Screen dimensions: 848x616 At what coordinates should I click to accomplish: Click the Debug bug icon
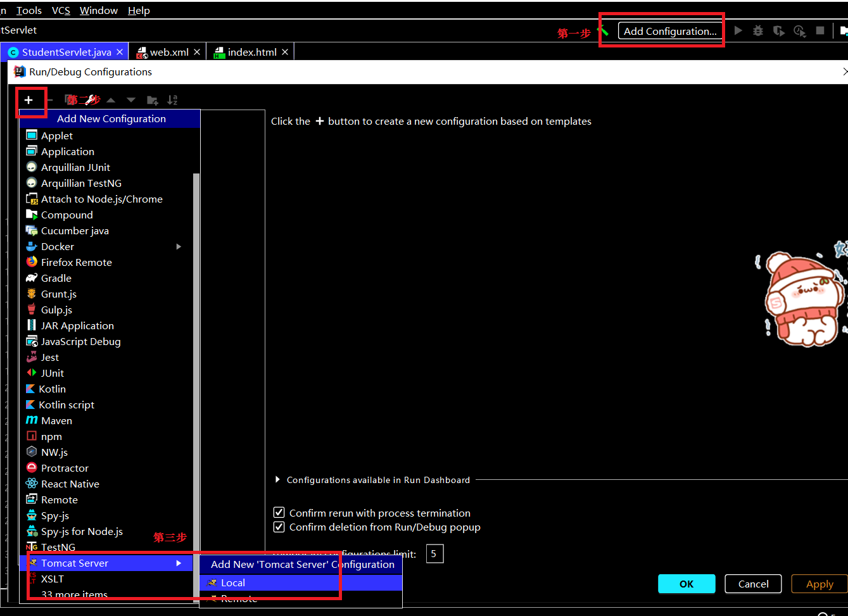pyautogui.click(x=758, y=30)
